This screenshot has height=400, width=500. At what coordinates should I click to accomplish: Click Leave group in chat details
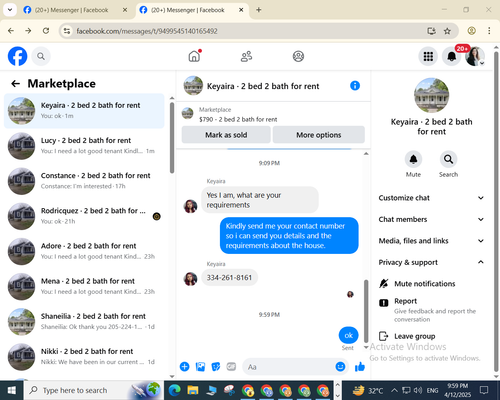click(415, 336)
